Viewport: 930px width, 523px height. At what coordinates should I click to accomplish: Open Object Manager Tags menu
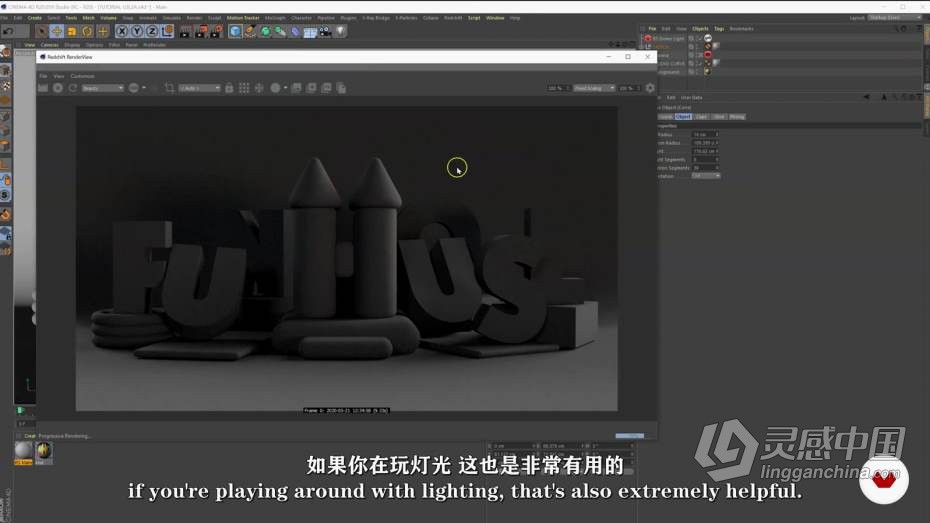tap(719, 28)
